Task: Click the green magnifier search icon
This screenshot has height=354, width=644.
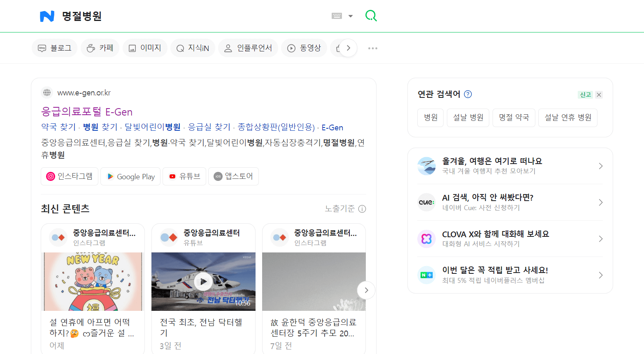Action: (x=371, y=15)
